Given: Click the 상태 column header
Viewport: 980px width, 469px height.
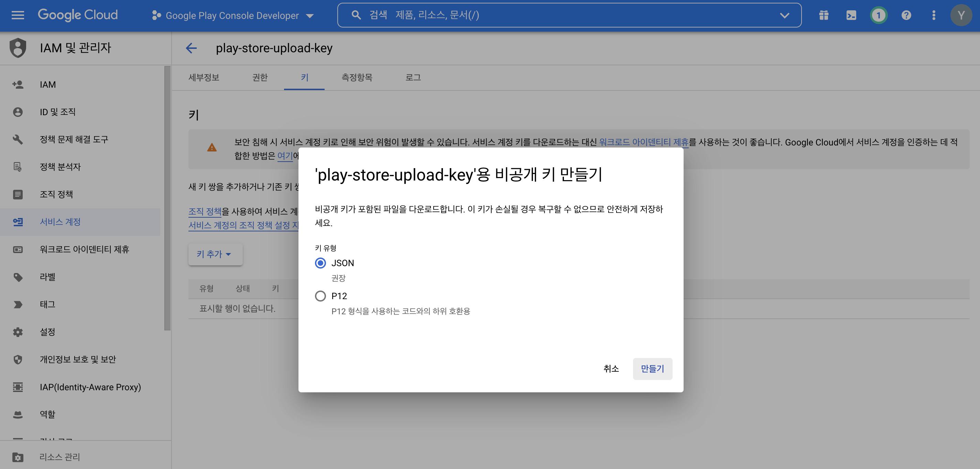Looking at the screenshot, I should [x=243, y=289].
